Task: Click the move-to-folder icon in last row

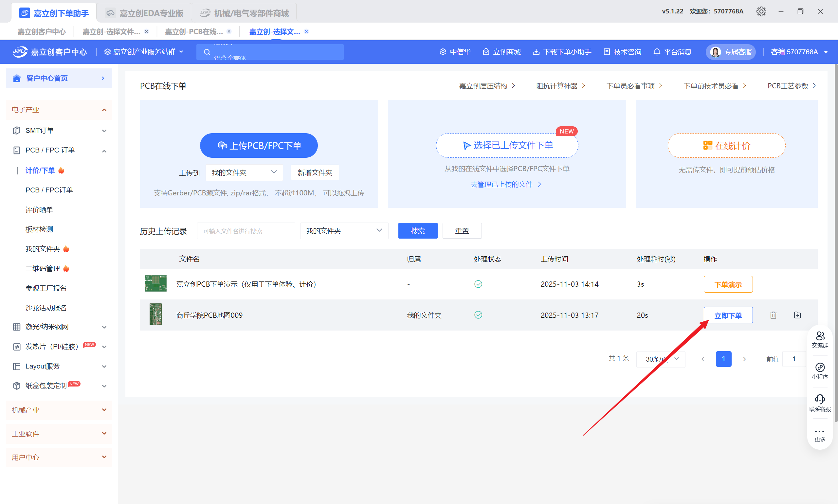Action: 797,315
